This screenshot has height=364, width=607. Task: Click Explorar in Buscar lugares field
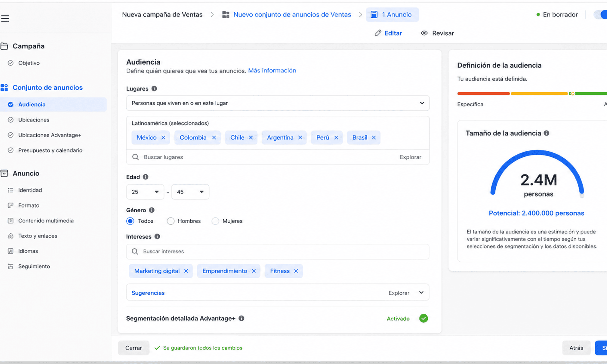410,157
